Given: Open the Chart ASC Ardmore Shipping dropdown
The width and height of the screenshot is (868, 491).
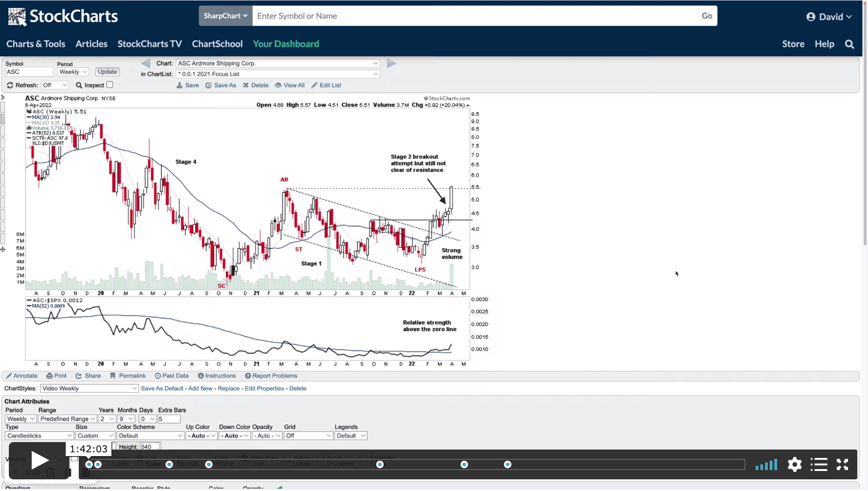Looking at the screenshot, I should pyautogui.click(x=278, y=63).
